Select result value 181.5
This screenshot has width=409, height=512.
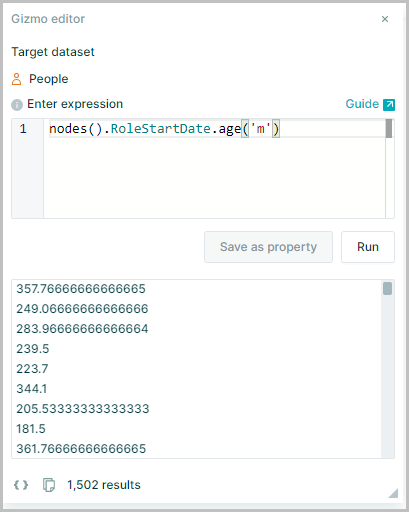point(31,429)
